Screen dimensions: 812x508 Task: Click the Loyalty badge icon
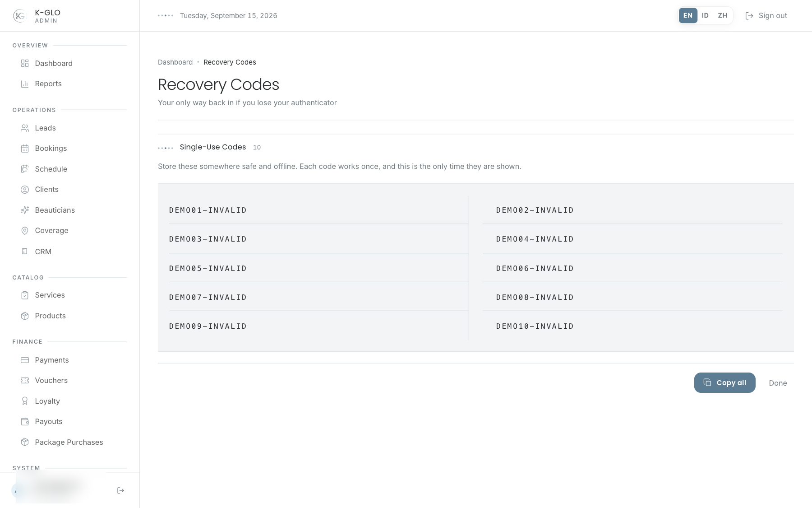click(x=25, y=401)
